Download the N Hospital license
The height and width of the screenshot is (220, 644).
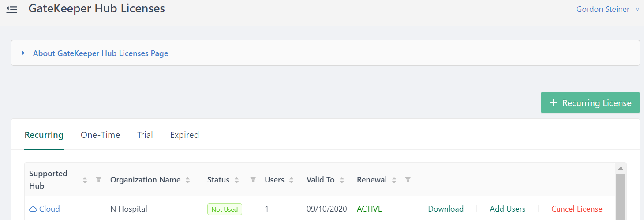(x=446, y=209)
